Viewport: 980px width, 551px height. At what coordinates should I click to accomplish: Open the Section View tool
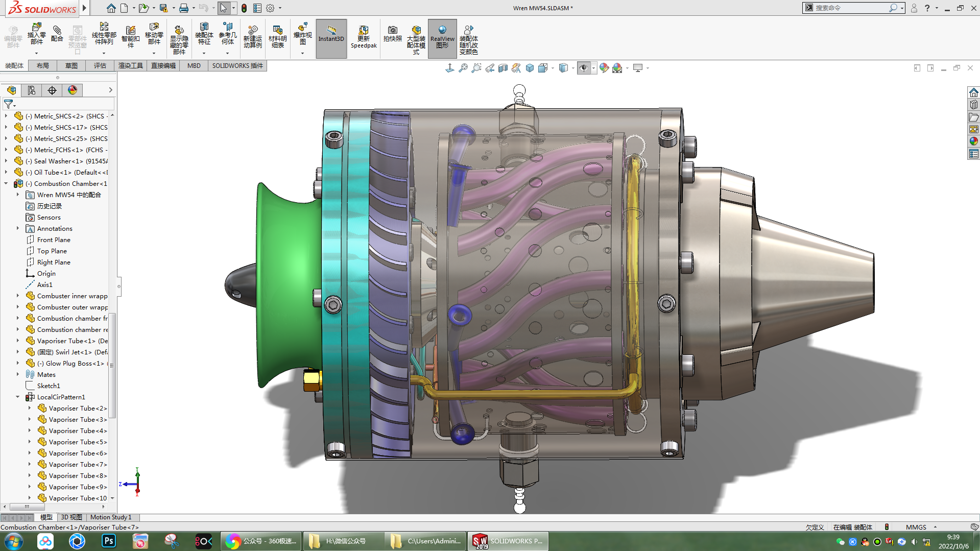pyautogui.click(x=503, y=68)
